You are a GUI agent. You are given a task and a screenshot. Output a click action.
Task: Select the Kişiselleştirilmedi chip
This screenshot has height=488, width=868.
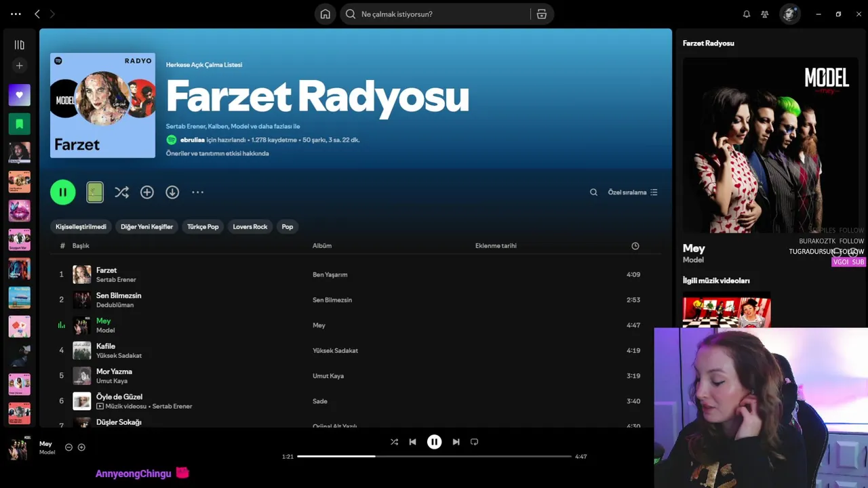coord(81,226)
